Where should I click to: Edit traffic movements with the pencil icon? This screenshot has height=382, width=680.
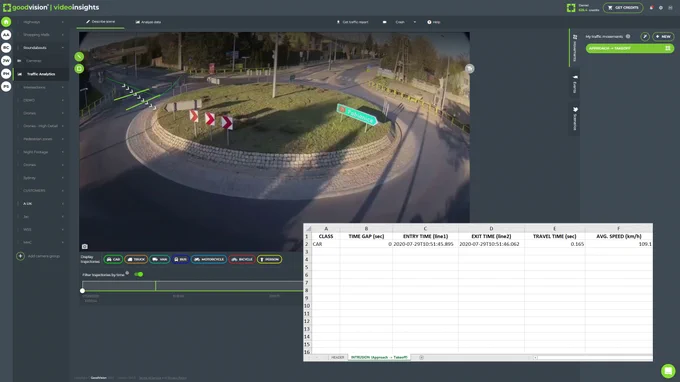pyautogui.click(x=645, y=36)
